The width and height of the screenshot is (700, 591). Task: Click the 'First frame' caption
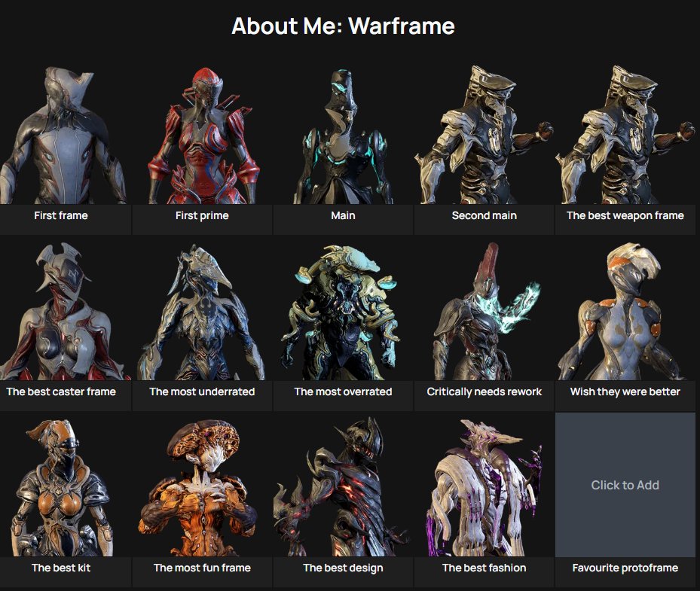[x=61, y=215]
